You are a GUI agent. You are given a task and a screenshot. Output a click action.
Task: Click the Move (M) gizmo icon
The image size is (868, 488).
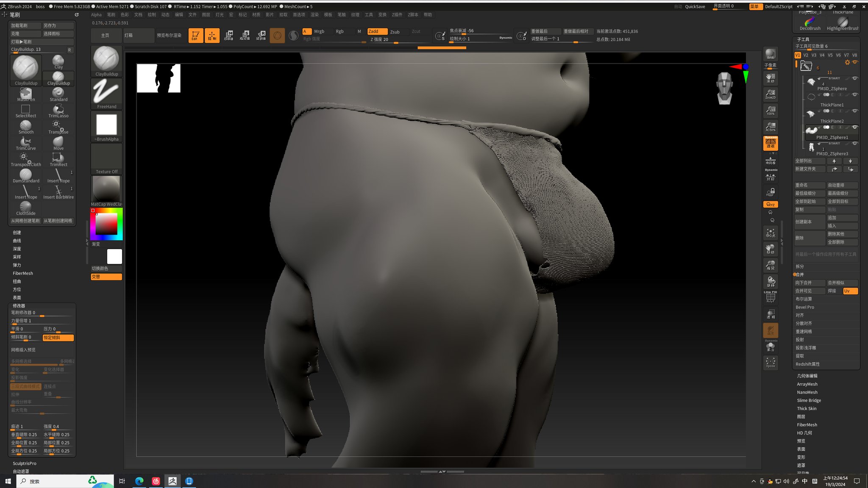click(x=229, y=35)
